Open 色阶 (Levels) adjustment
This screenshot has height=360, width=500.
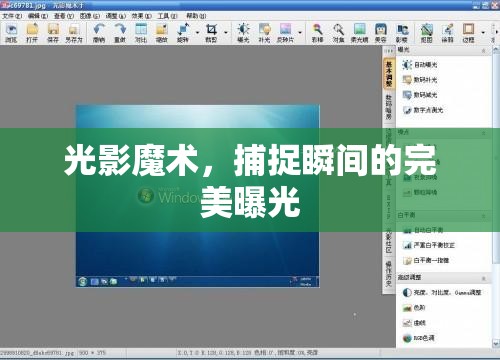[x=414, y=308]
